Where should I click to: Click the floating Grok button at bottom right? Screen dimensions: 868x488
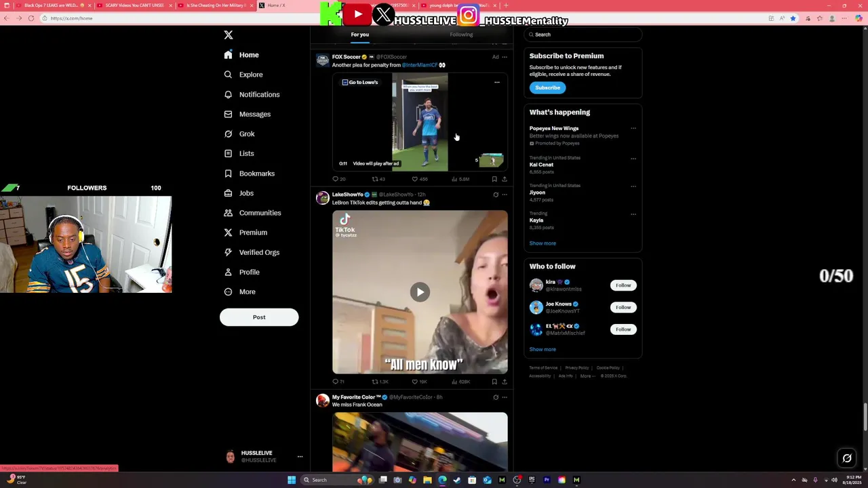(847, 459)
